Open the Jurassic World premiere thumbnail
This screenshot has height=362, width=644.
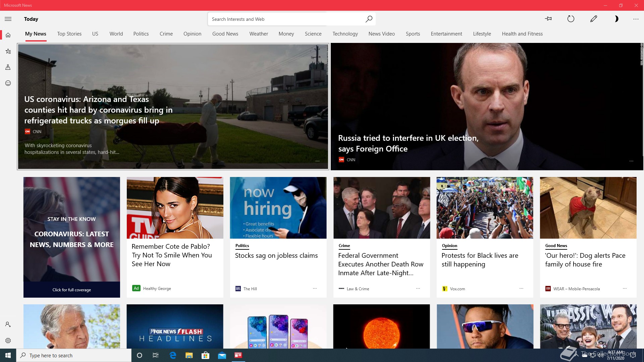pos(588,326)
